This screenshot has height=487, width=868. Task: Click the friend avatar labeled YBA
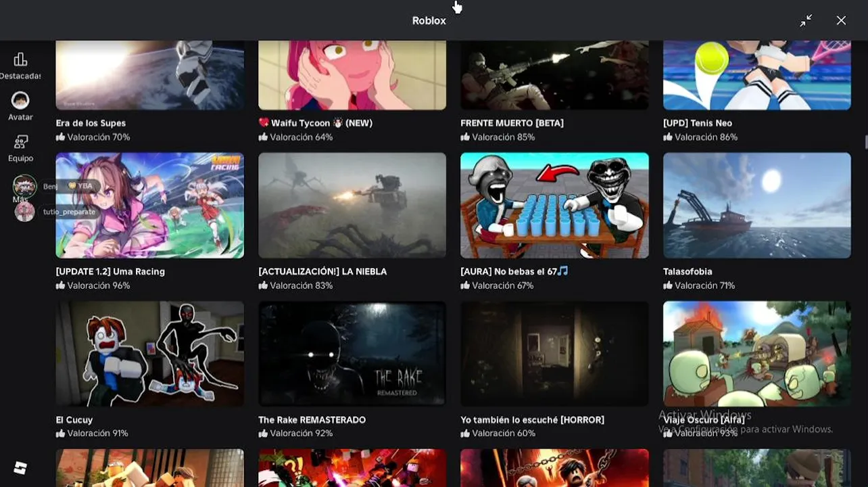pyautogui.click(x=24, y=185)
